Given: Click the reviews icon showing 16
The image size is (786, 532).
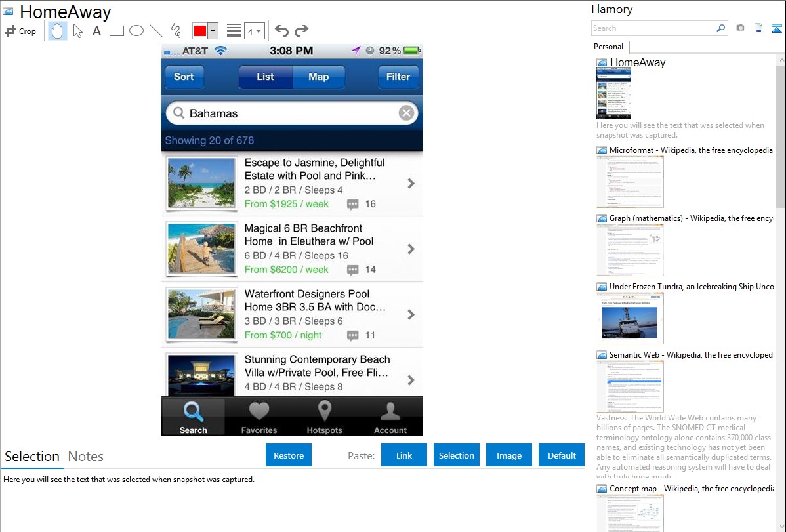Looking at the screenshot, I should [353, 204].
